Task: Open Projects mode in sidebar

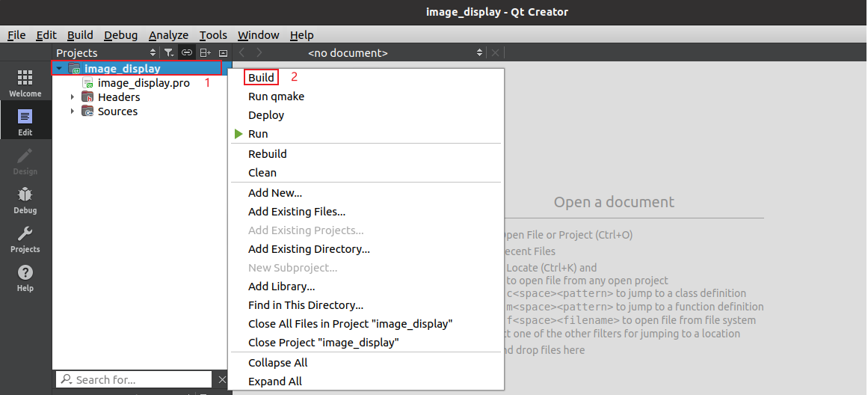Action: pyautogui.click(x=25, y=239)
